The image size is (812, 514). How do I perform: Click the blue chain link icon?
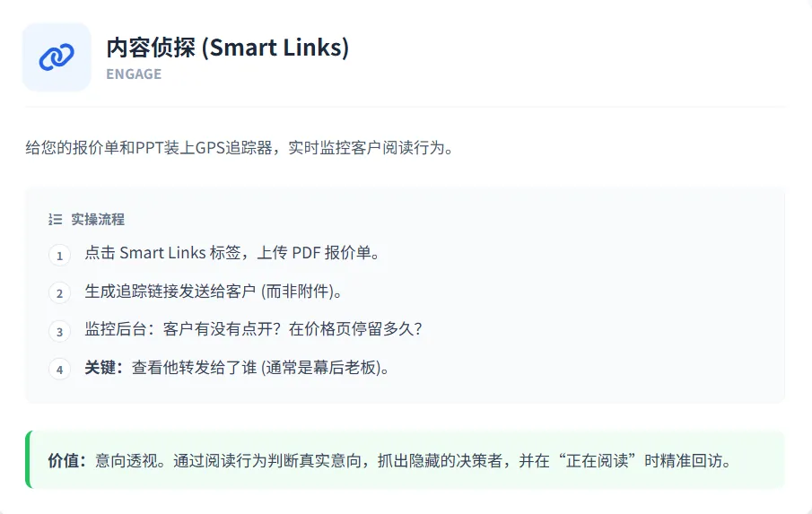tap(57, 57)
